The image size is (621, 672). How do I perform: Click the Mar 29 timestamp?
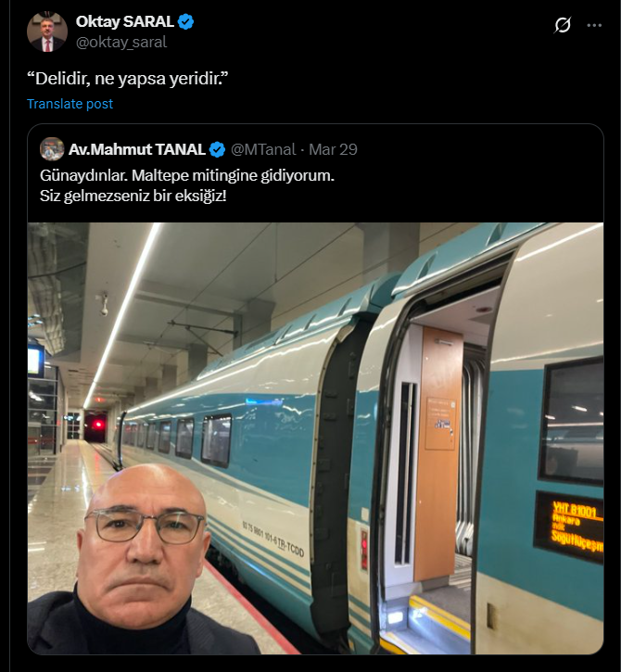pos(333,149)
